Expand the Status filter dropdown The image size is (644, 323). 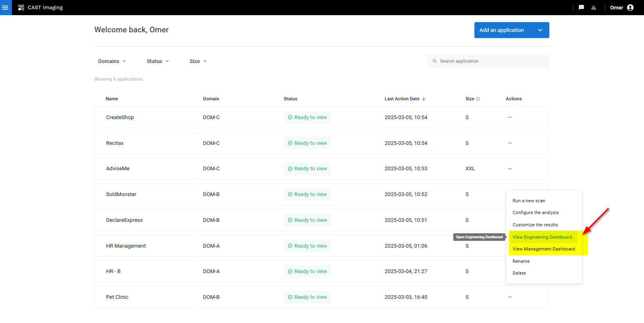(158, 61)
